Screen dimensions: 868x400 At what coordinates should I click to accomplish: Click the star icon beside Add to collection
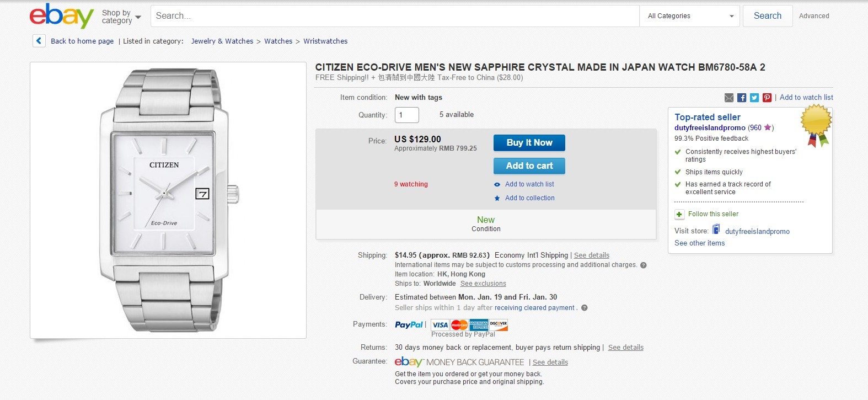pyautogui.click(x=497, y=198)
